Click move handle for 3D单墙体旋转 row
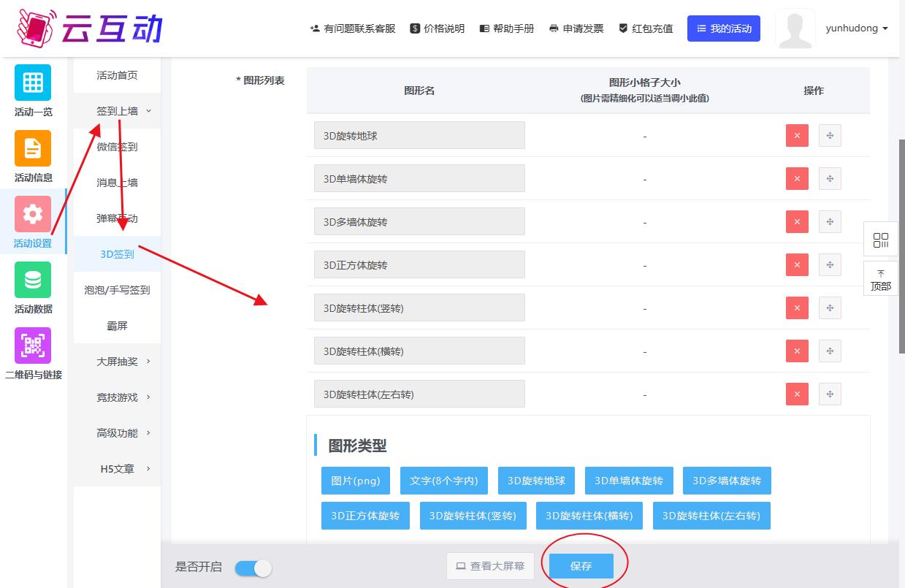 click(x=830, y=179)
